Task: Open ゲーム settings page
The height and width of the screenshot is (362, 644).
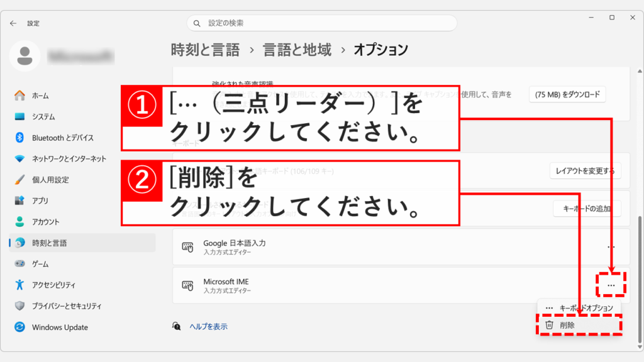Action: tap(82, 264)
